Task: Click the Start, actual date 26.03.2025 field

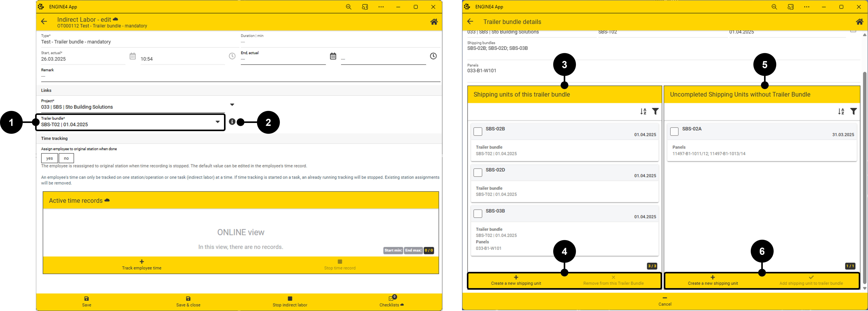Action: click(x=83, y=59)
